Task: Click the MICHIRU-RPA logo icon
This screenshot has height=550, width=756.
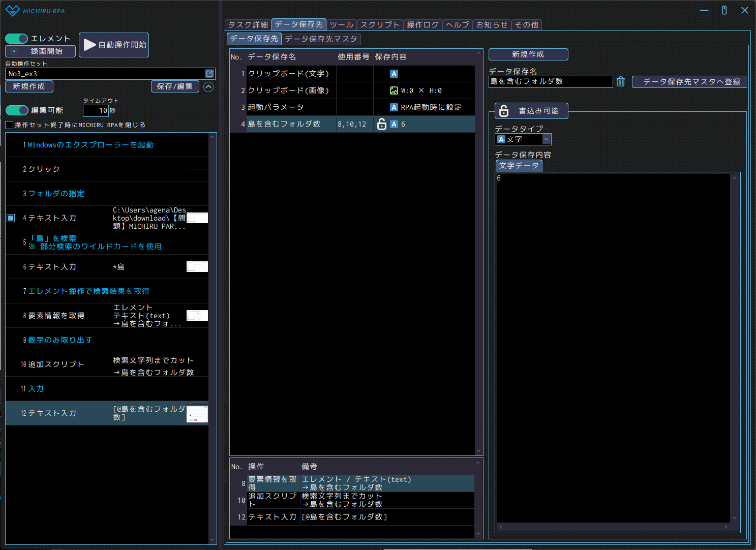Action: [x=12, y=11]
